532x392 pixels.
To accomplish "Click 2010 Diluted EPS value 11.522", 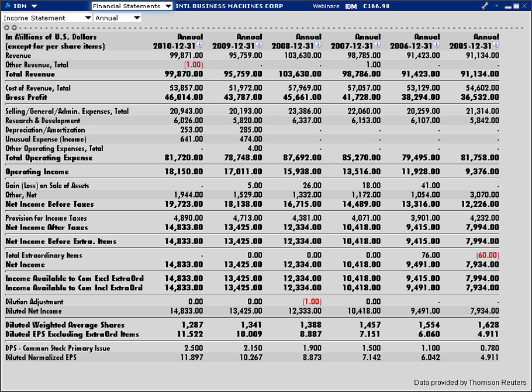I will (x=190, y=334).
